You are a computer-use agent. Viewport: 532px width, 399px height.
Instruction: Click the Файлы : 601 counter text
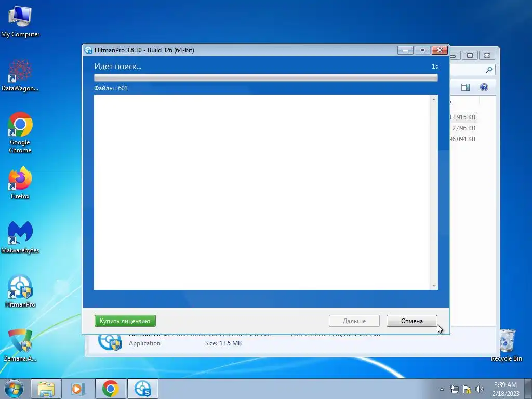(x=111, y=88)
